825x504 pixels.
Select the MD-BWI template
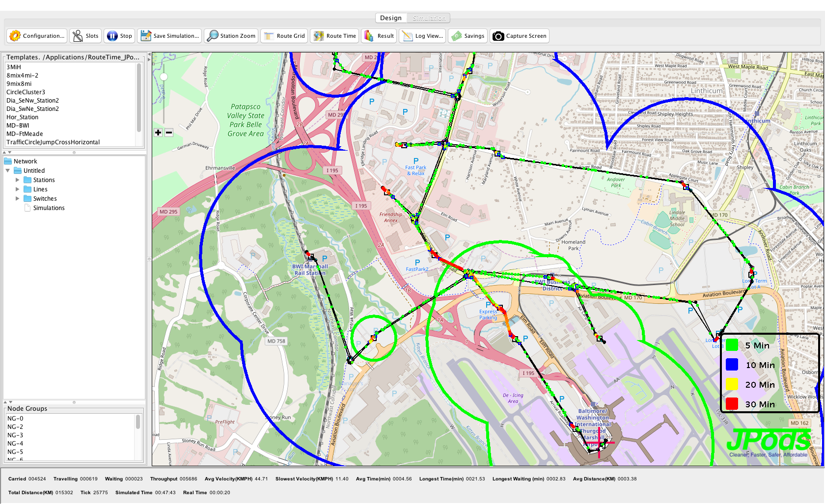18,126
